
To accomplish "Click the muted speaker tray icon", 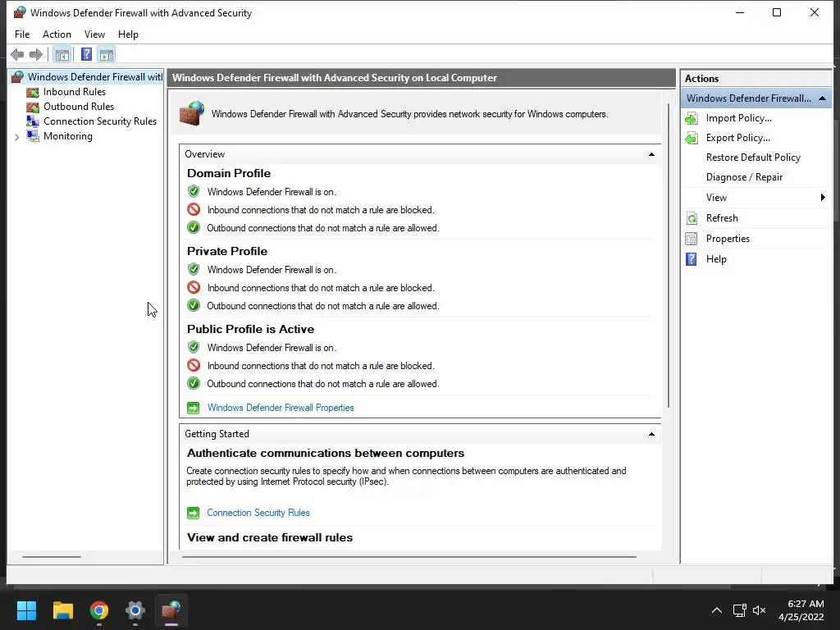I will point(759,610).
